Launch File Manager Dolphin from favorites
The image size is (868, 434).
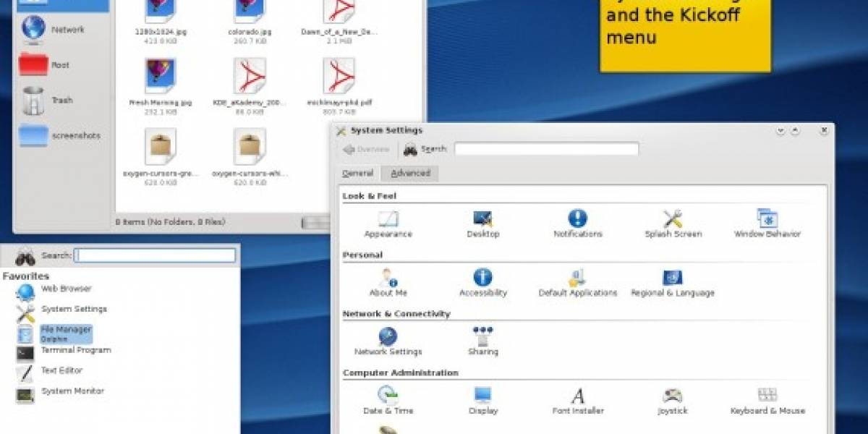point(54,333)
